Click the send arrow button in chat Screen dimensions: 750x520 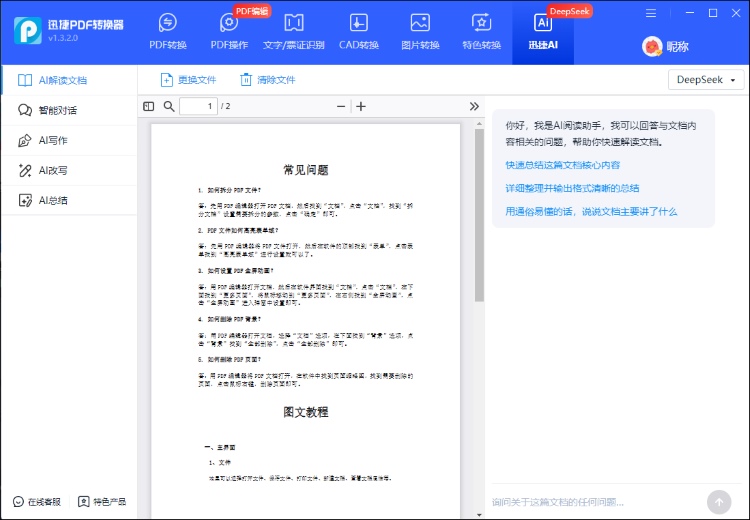coord(718,501)
